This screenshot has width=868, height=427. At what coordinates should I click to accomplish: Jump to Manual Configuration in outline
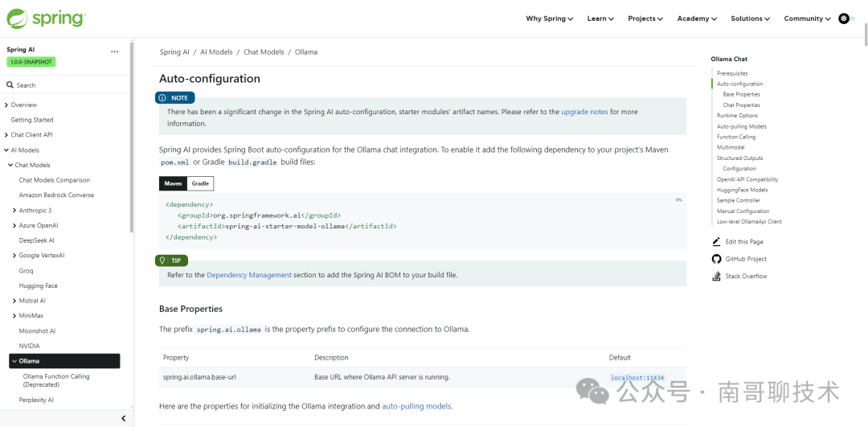[x=743, y=211]
